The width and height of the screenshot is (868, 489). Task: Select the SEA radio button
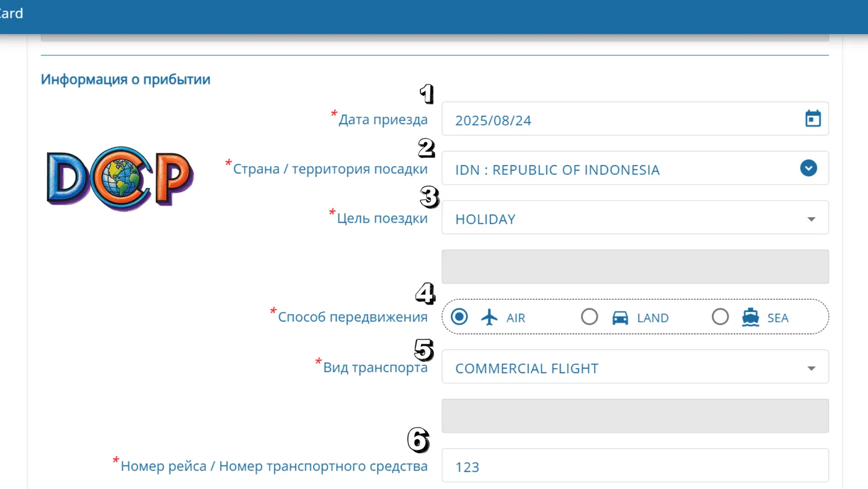[720, 317]
